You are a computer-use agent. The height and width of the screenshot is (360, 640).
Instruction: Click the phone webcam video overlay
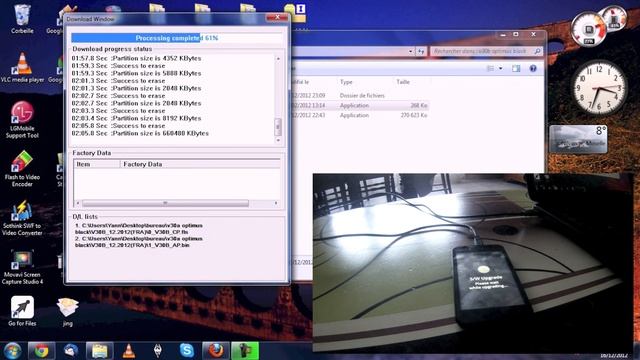(x=473, y=262)
